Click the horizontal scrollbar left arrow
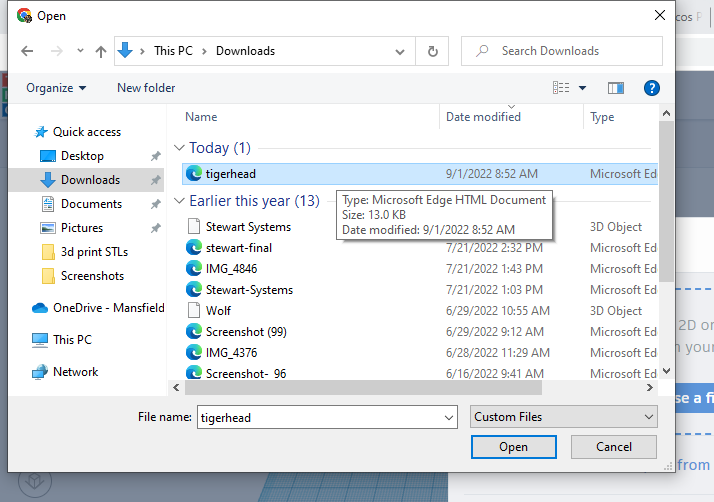The height and width of the screenshot is (502, 714). pyautogui.click(x=176, y=388)
